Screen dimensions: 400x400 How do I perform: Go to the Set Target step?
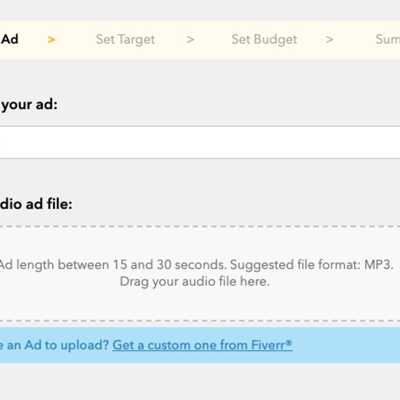[x=125, y=40]
